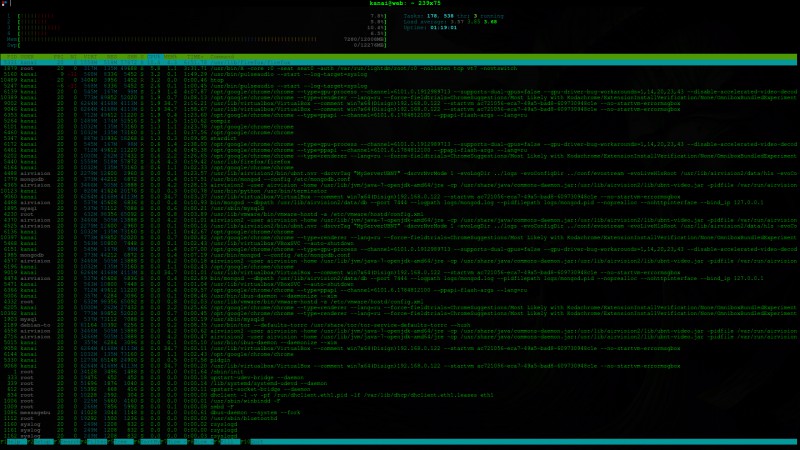Click the Load average readout
Screen dimensions: 800x450
450,22
